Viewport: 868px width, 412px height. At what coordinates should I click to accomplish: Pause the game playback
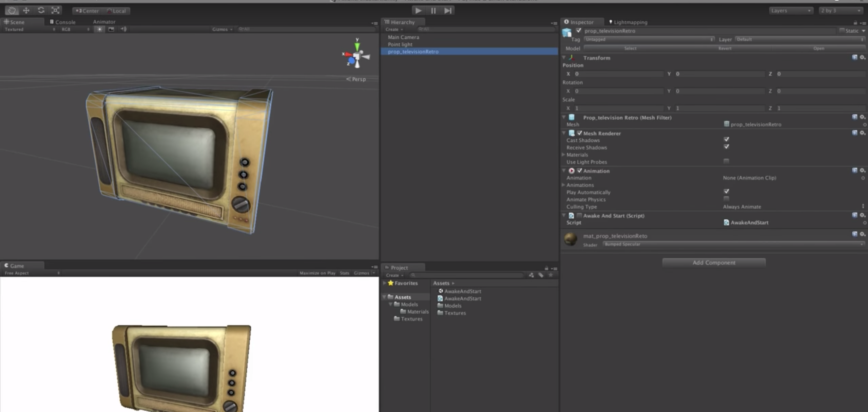[433, 11]
